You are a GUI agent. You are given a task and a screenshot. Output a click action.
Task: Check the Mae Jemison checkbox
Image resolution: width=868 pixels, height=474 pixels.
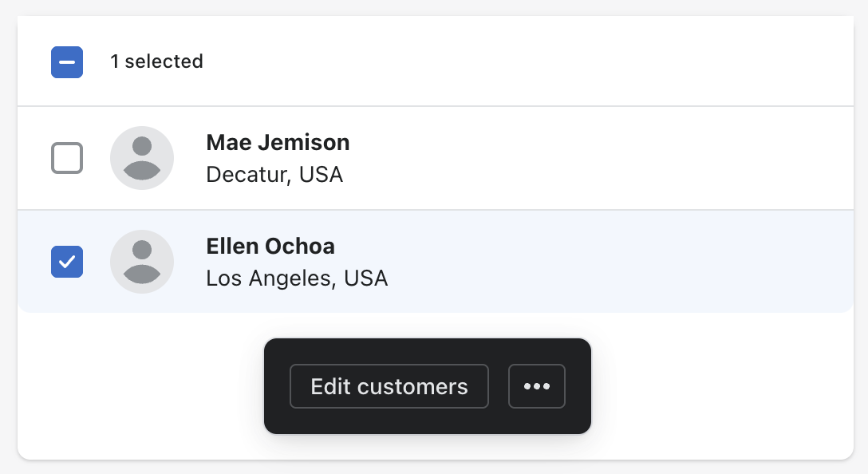[x=67, y=158]
